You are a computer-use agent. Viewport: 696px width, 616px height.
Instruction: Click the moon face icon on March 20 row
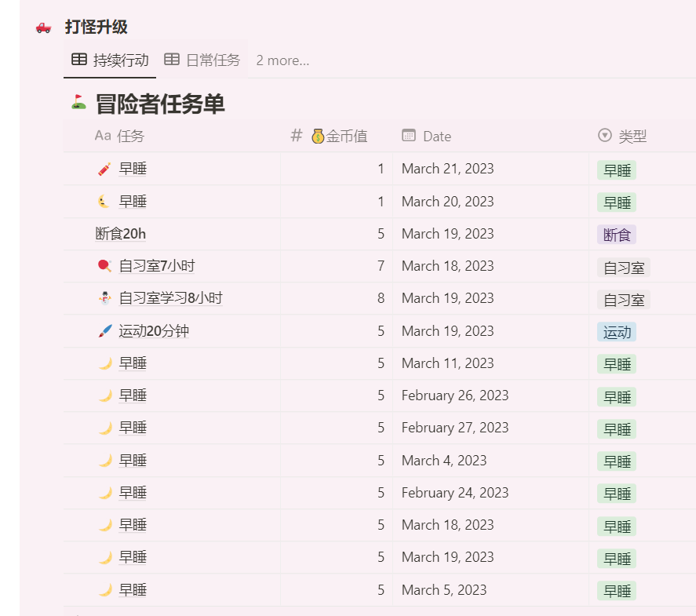coord(104,202)
